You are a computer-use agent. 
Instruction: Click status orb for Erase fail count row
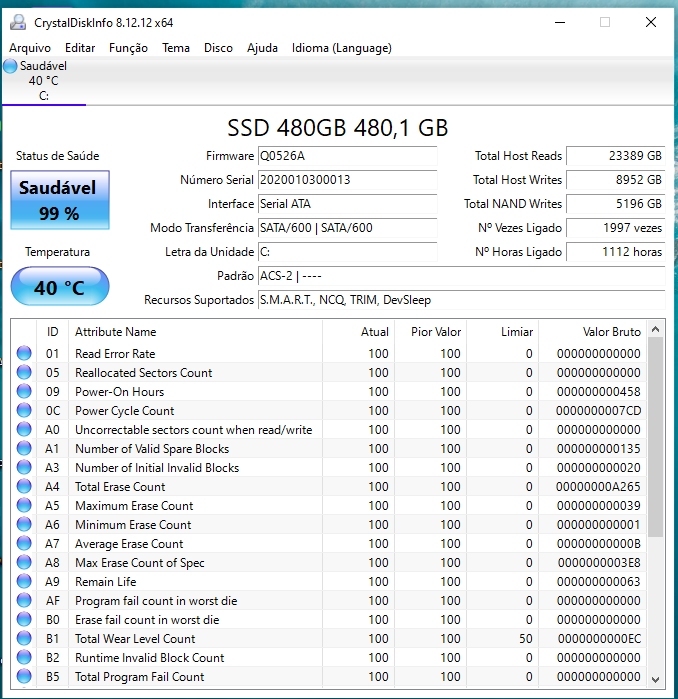24,619
